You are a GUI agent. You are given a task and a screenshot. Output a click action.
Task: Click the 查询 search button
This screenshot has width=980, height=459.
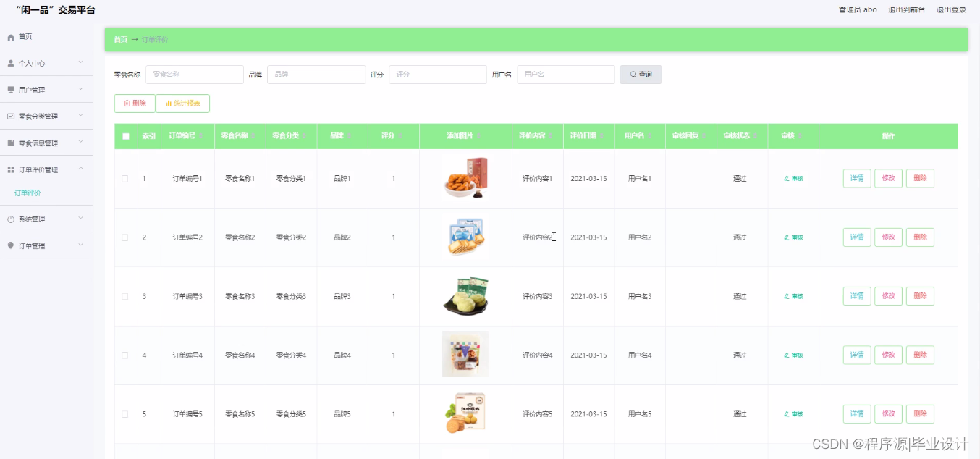click(x=641, y=75)
